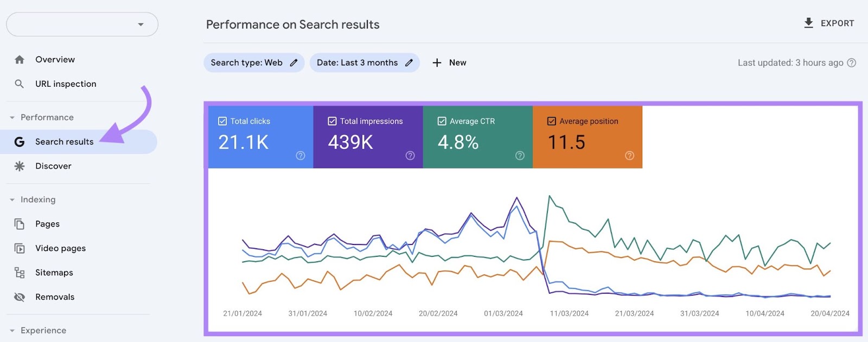Click the Removals eye-slash icon

tap(20, 297)
